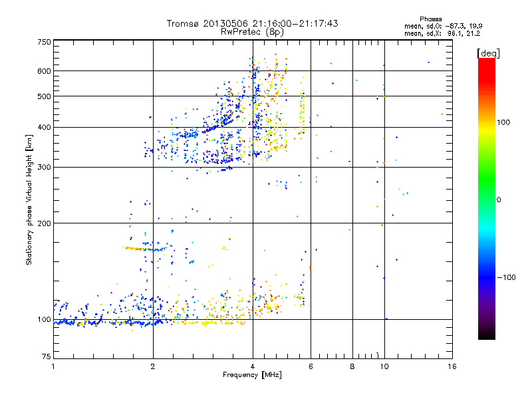Viewport: 532px width, 399px height.
Task: Click the x-axis tick label '8'
Action: point(352,366)
